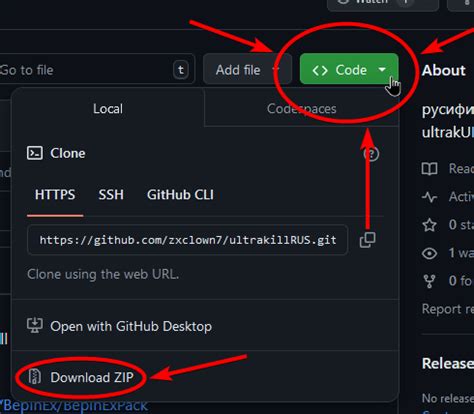The image size is (474, 414).
Task: Click the star icon for stars count
Action: click(429, 225)
